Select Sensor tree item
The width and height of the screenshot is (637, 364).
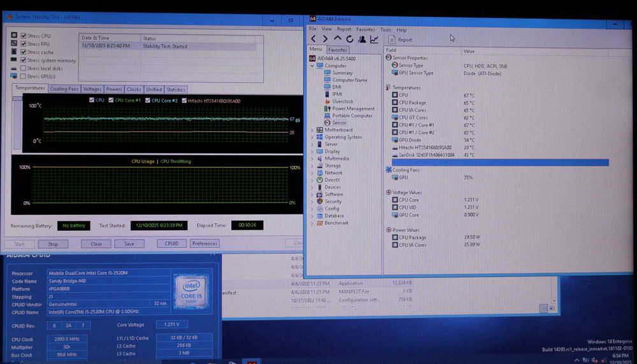tap(340, 123)
